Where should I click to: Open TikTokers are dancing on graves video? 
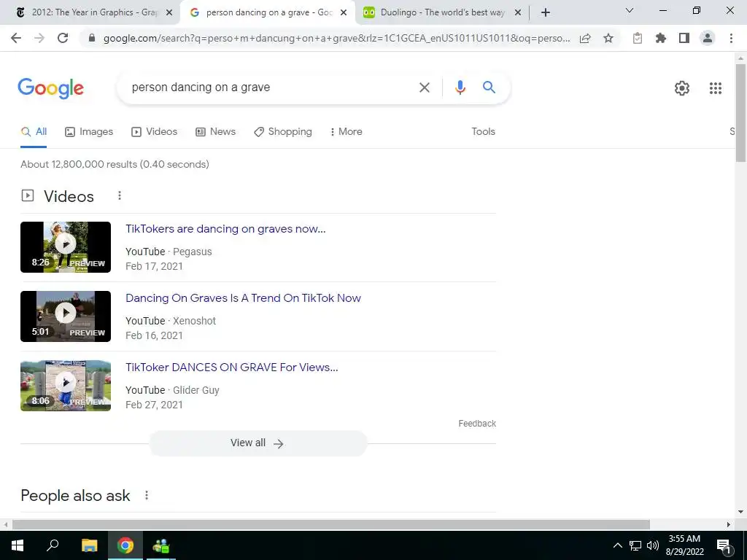[226, 229]
